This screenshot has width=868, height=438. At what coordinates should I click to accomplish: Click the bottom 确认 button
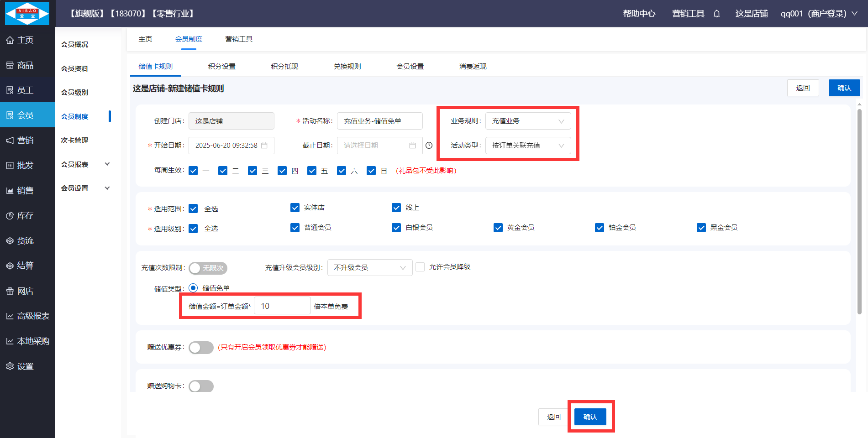tap(590, 417)
